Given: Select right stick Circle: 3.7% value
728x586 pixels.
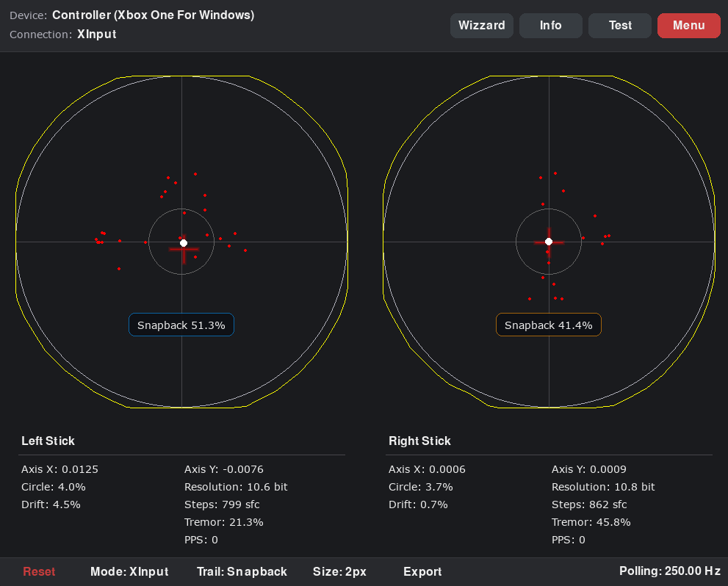Looking at the screenshot, I should pos(421,487).
